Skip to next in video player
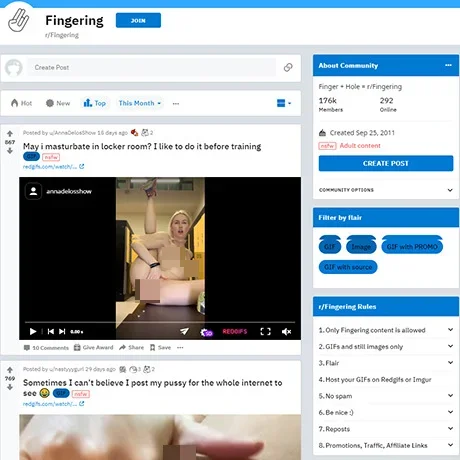 point(62,331)
